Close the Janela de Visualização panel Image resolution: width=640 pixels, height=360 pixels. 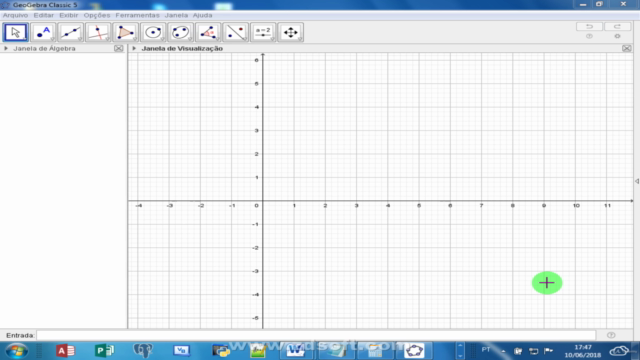627,48
